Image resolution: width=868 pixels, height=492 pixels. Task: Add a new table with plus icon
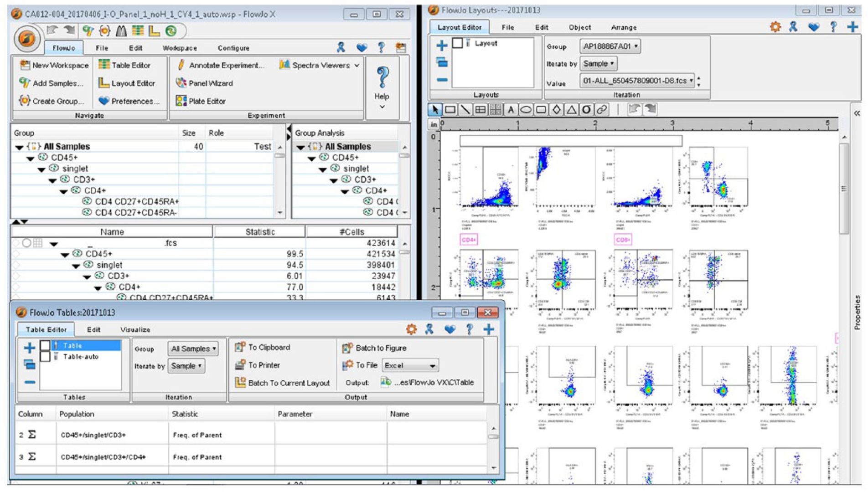click(30, 348)
